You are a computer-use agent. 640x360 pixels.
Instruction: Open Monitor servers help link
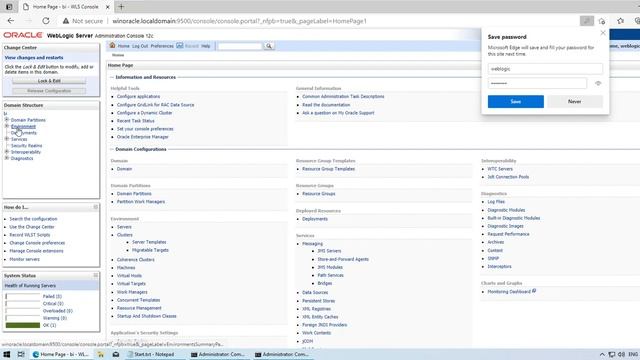[24, 259]
